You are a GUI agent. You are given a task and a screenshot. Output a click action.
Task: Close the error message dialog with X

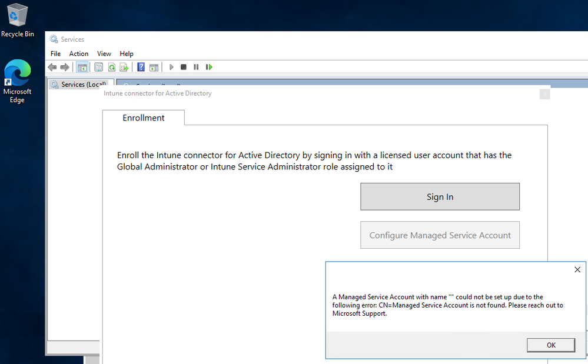[x=577, y=270]
